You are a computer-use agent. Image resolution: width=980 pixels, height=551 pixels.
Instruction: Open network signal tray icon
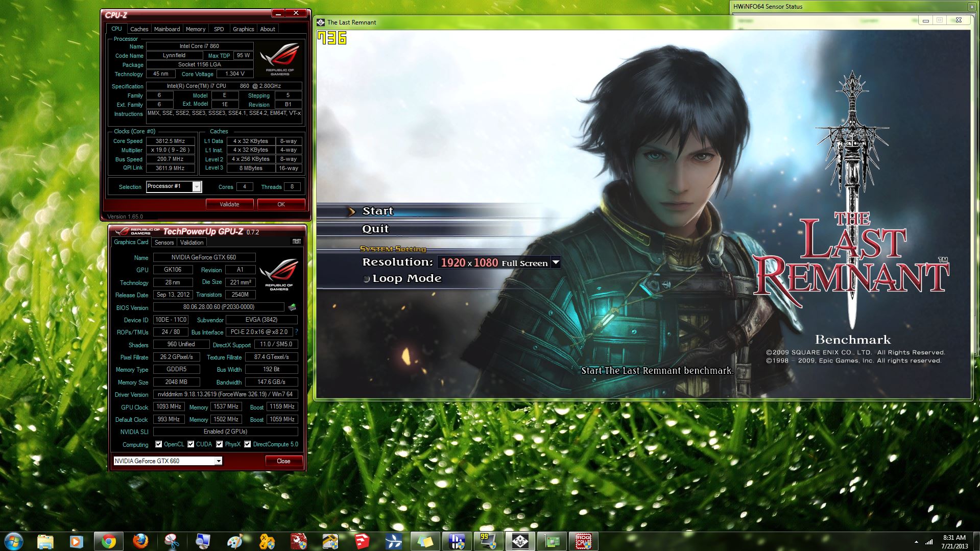coord(929,542)
